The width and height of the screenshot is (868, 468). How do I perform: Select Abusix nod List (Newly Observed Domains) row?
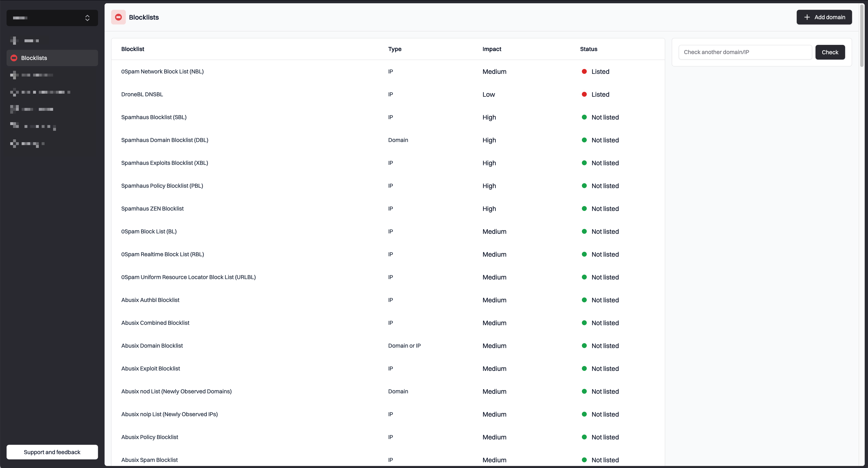(176, 391)
